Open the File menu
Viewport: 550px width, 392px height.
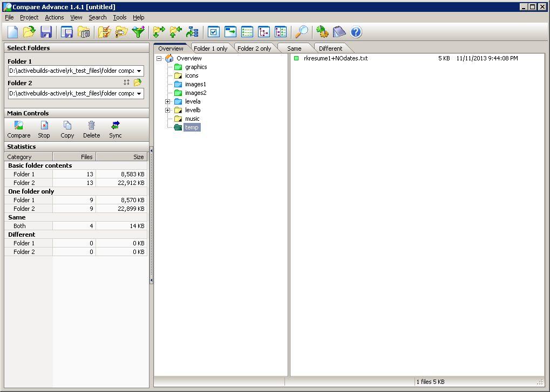click(10, 17)
